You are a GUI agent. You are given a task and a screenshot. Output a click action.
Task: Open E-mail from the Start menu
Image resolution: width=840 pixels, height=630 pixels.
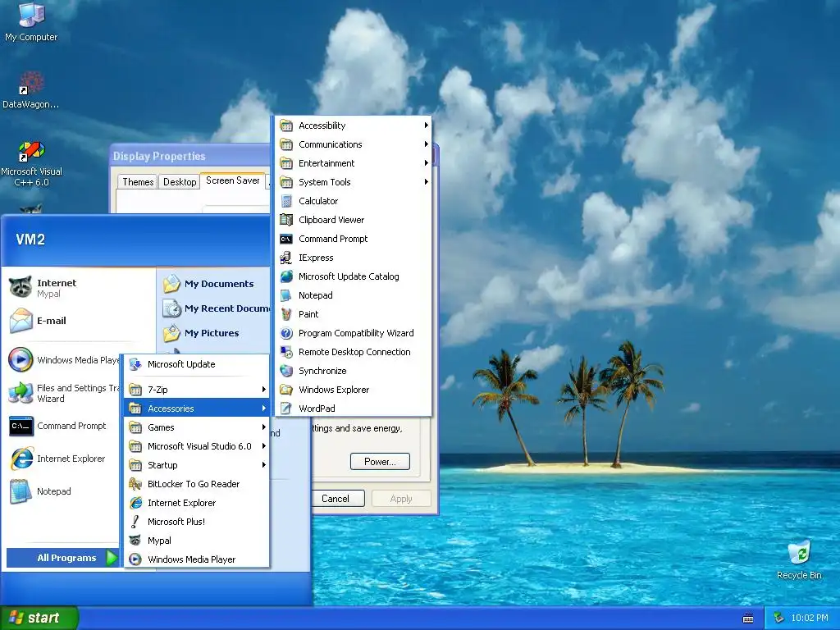[x=79, y=321]
